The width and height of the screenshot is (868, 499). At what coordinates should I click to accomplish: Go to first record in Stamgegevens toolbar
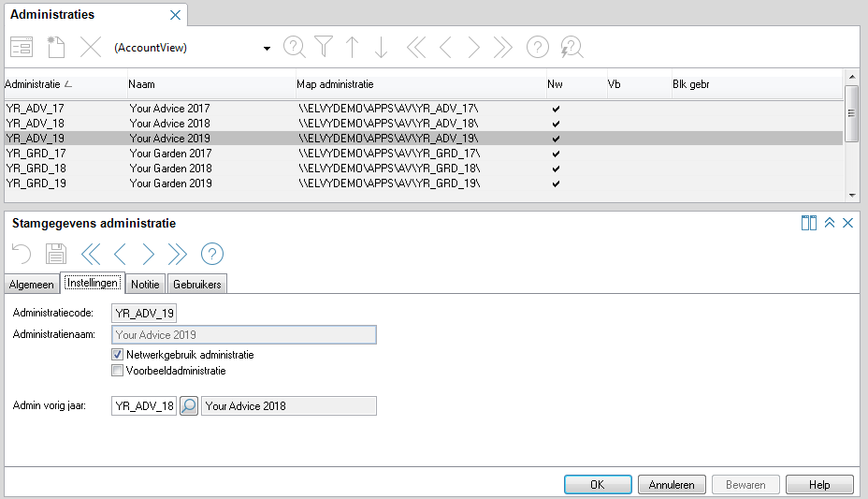(90, 254)
